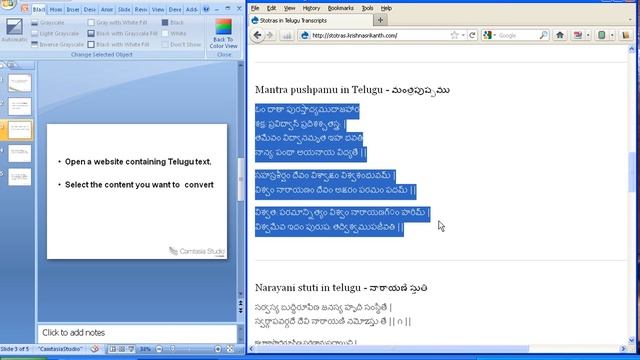
Task: Apply Light Grayscale to the selected object
Action: coord(55,33)
